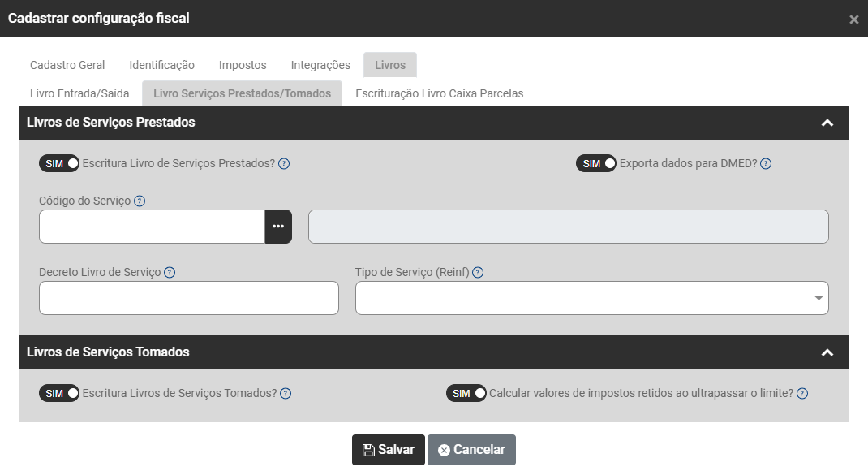The width and height of the screenshot is (868, 471).
Task: Switch to the Impostos tab
Action: pos(243,65)
